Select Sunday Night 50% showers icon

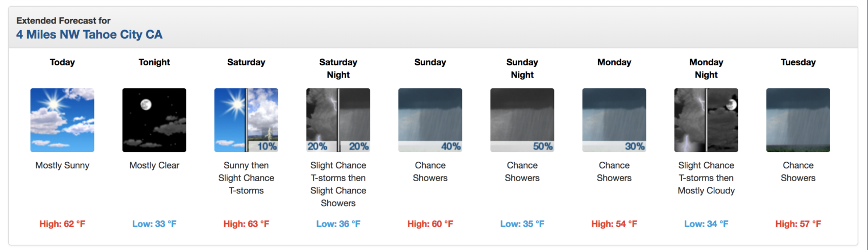click(522, 120)
